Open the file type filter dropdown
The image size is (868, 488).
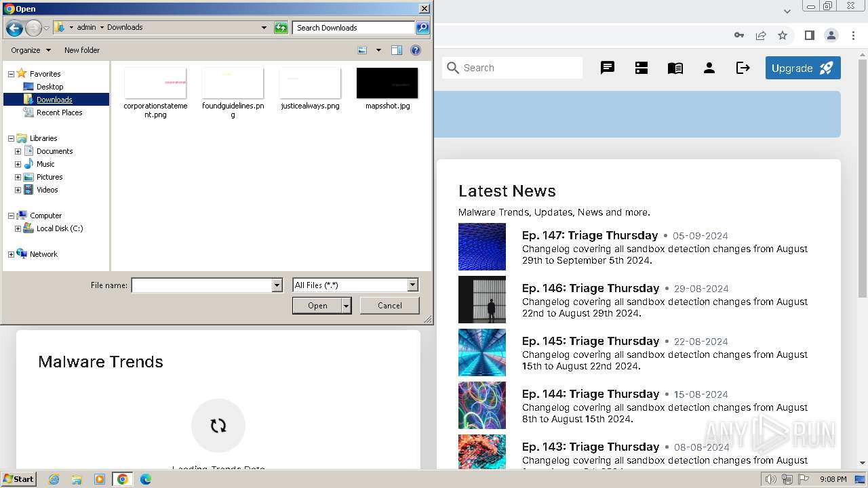point(412,285)
